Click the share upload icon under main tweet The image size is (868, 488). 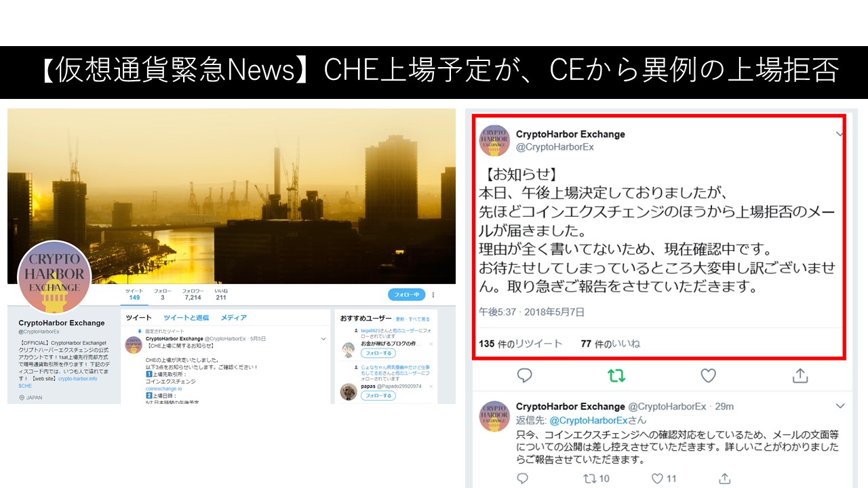(800, 375)
